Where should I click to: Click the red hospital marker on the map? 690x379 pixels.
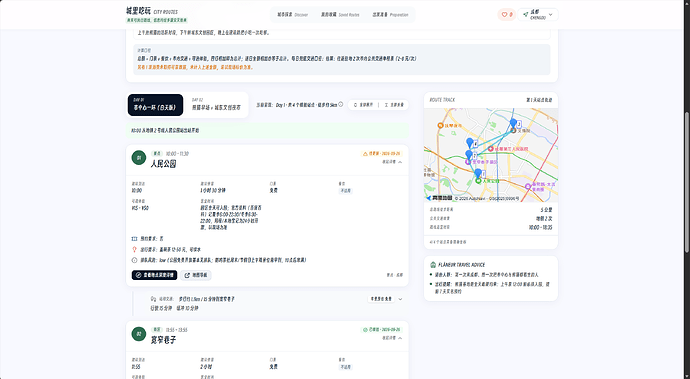coord(491,149)
